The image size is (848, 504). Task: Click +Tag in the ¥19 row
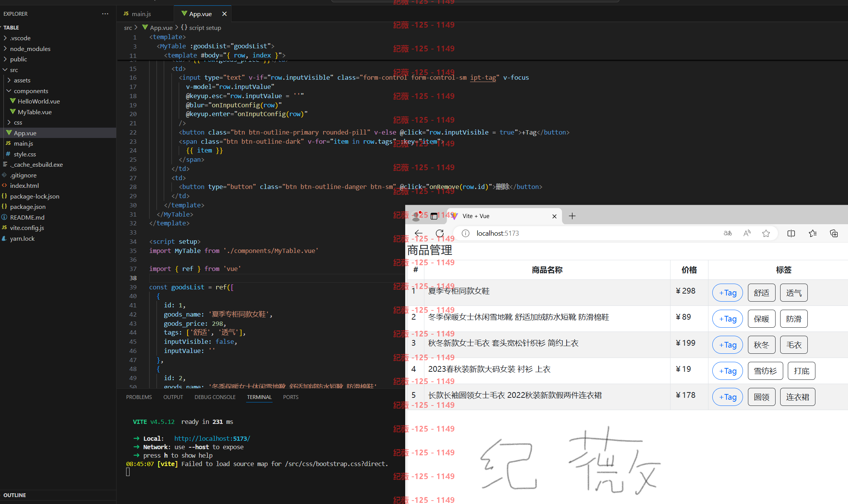pyautogui.click(x=728, y=371)
